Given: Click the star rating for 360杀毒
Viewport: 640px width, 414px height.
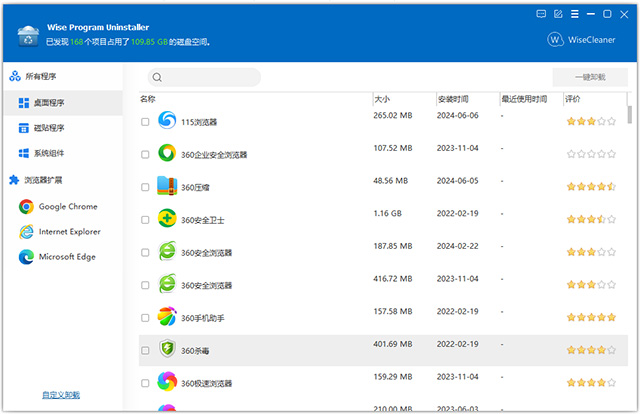Looking at the screenshot, I should click(591, 350).
